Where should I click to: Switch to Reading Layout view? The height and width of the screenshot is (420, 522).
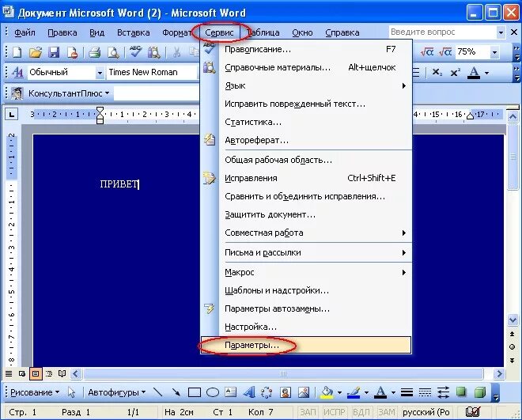[62, 374]
